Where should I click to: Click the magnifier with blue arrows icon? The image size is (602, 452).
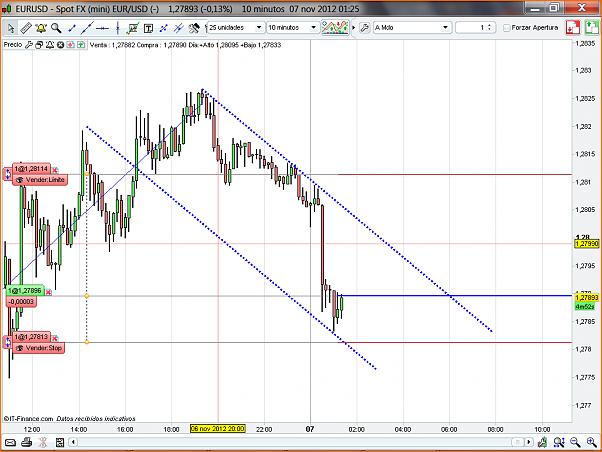(x=559, y=442)
